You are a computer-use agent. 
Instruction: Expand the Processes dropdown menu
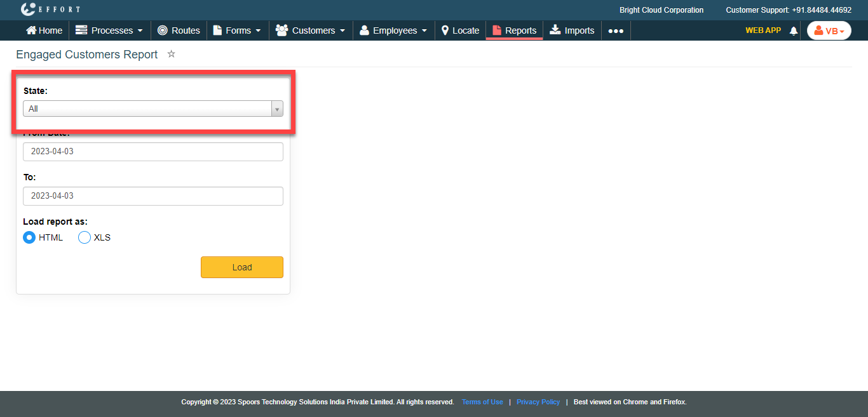[x=109, y=30]
